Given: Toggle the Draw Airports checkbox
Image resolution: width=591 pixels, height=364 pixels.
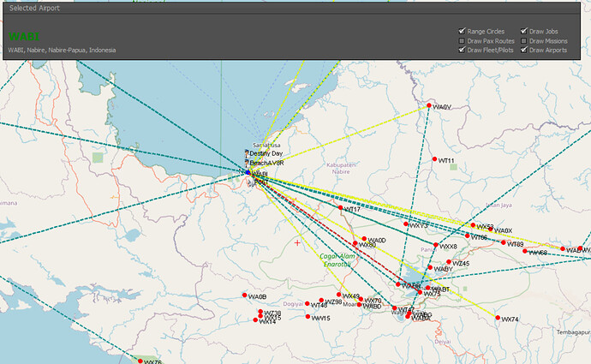Looking at the screenshot, I should pos(524,50).
